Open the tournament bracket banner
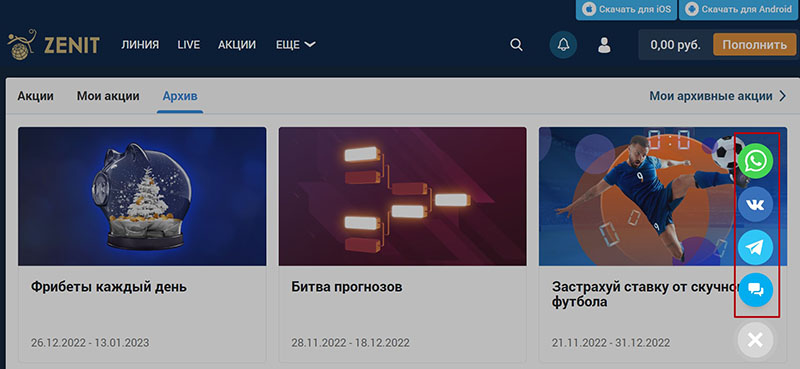Viewport: 800px width, 369px height. coord(403,196)
